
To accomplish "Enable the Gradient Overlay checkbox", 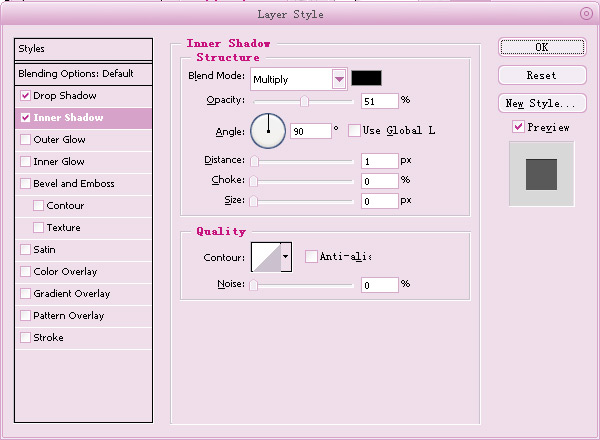I will pos(25,293).
